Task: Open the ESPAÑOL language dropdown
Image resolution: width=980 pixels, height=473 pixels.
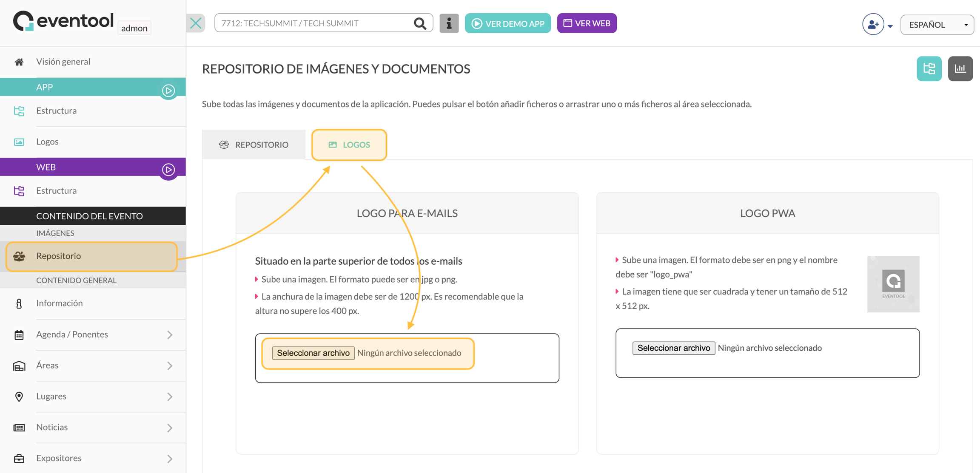Action: point(937,25)
